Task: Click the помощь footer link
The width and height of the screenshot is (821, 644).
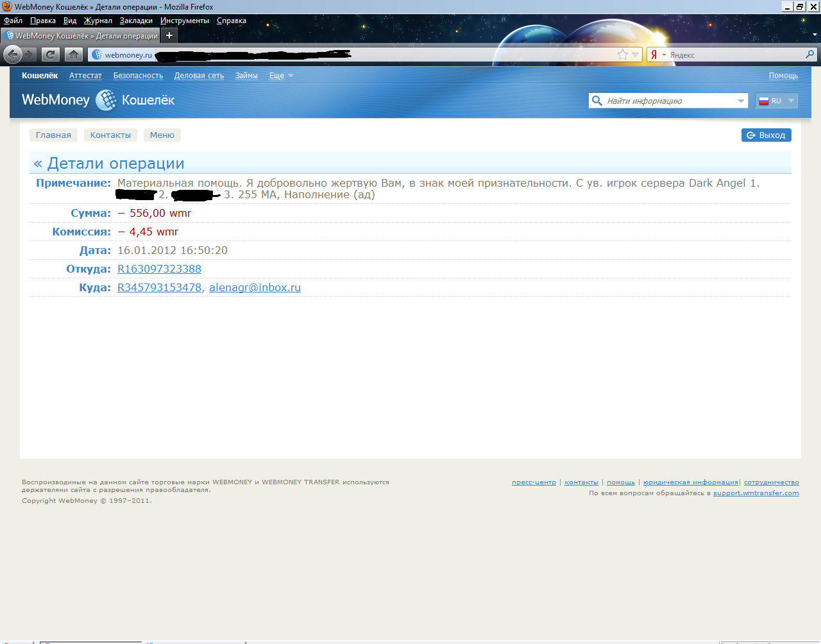Action: (621, 482)
